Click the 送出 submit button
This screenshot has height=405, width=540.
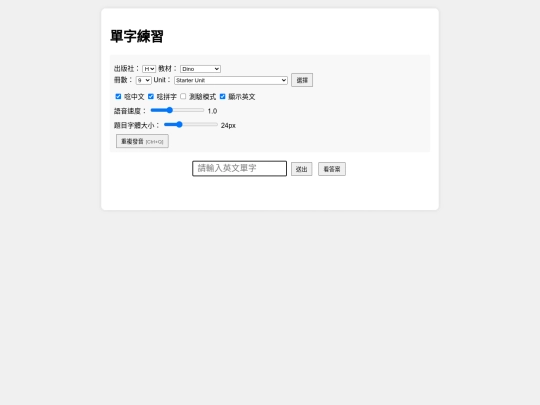pos(302,169)
